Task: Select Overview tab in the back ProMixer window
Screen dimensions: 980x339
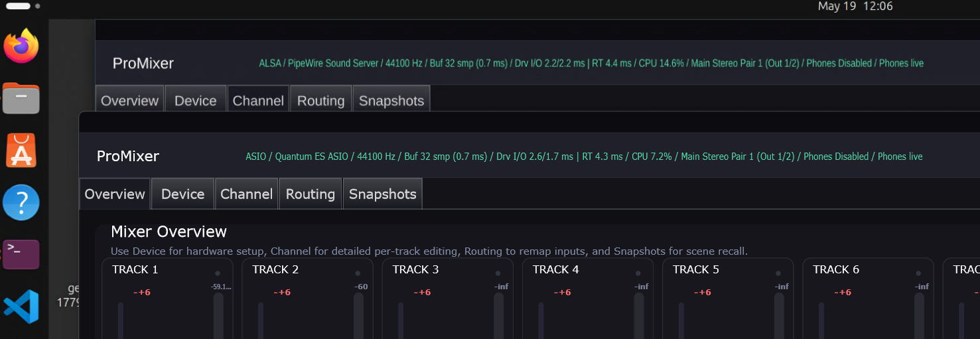Action: tap(129, 100)
